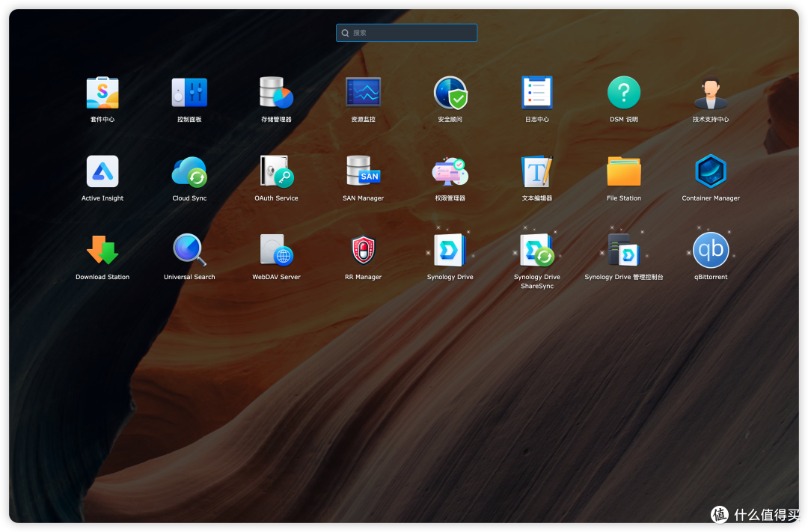Click the search (搜索) input field
This screenshot has width=808, height=532.
[x=406, y=33]
